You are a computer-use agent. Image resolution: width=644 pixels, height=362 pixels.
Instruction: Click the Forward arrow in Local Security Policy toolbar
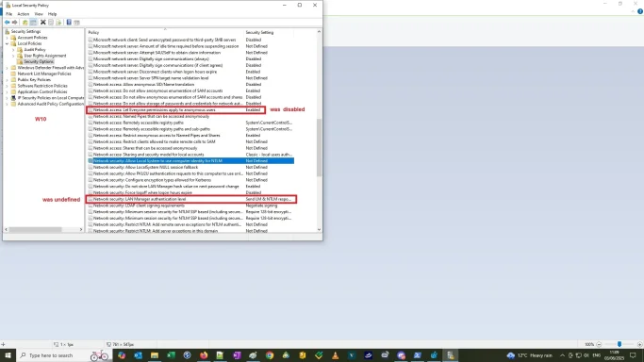pos(15,23)
